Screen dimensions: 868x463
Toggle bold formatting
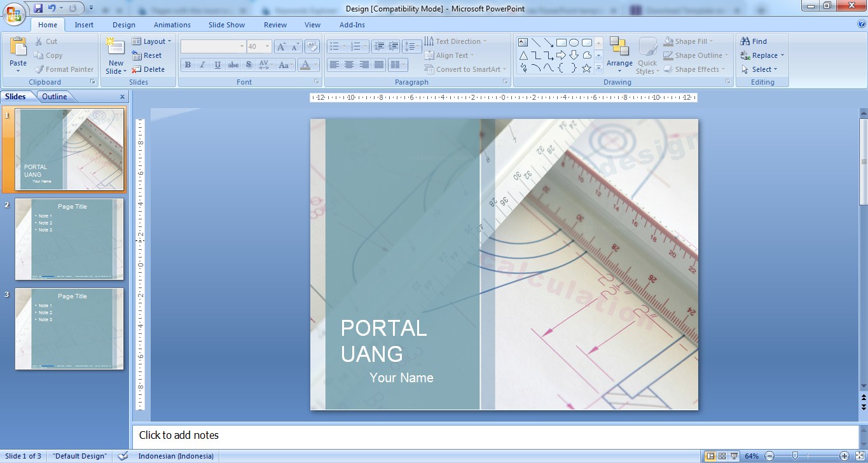[x=188, y=64]
